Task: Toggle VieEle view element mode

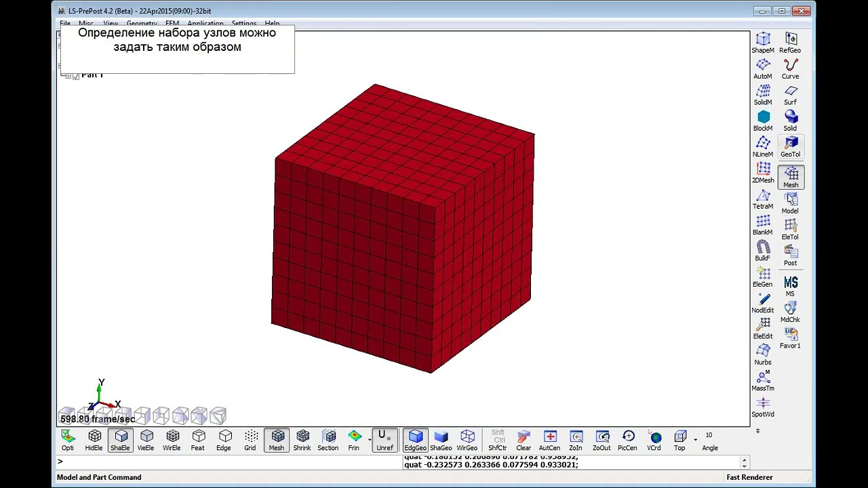Action: pyautogui.click(x=146, y=441)
